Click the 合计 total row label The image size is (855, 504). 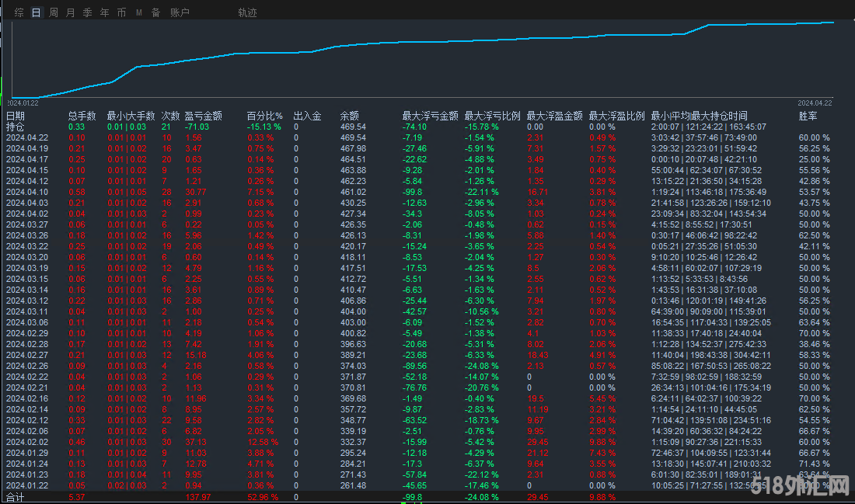[16, 496]
